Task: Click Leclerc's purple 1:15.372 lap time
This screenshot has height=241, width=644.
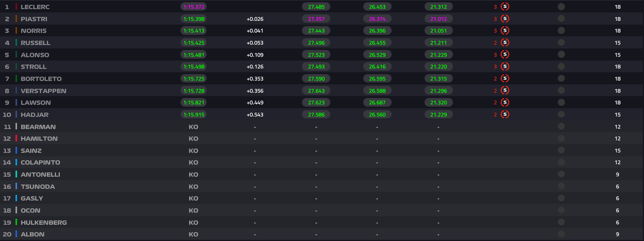Action: pyautogui.click(x=194, y=7)
